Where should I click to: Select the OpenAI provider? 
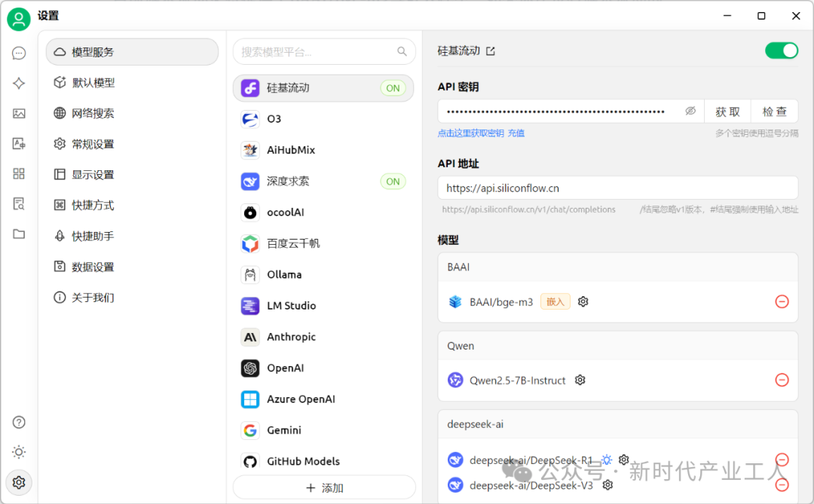[323, 368]
